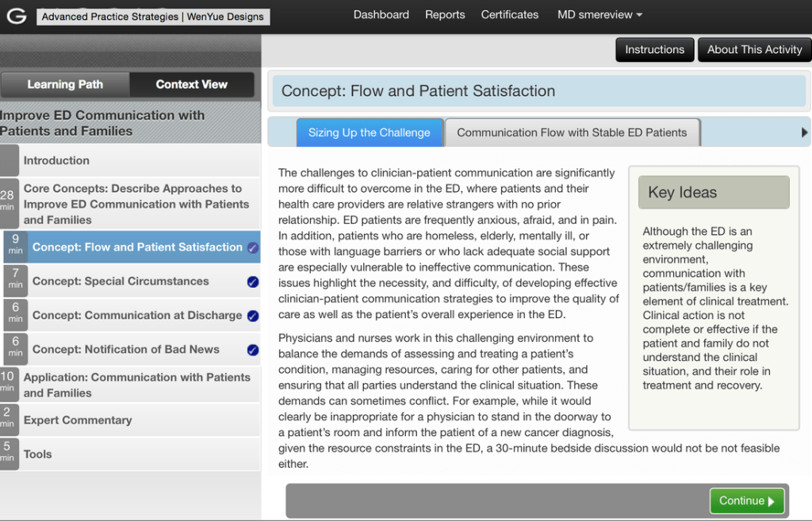Click the checkmark next to Communication at Discharge

[x=252, y=316]
